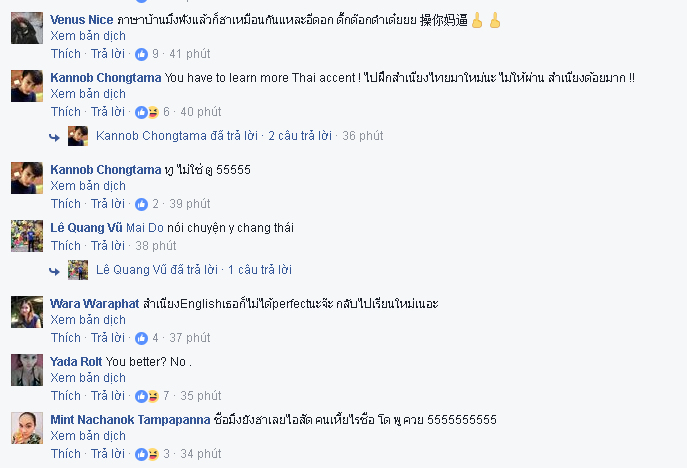Open Venus Nice profile picture
The height and width of the screenshot is (468, 687).
tap(26, 28)
